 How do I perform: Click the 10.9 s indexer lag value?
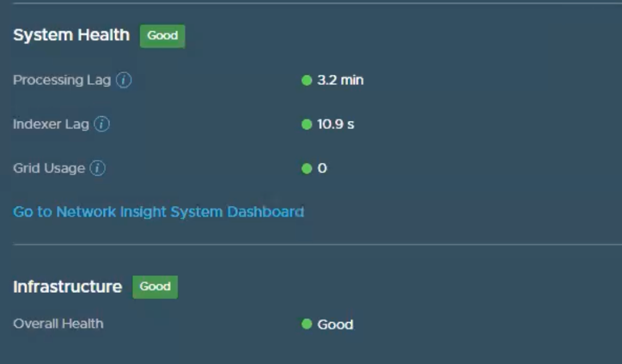point(336,124)
